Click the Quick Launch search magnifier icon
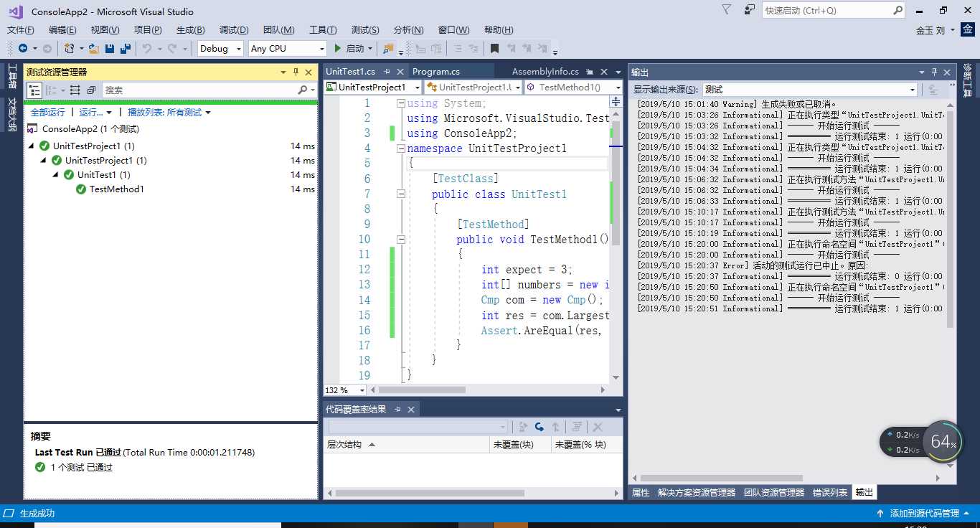This screenshot has width=980, height=528. [x=897, y=10]
